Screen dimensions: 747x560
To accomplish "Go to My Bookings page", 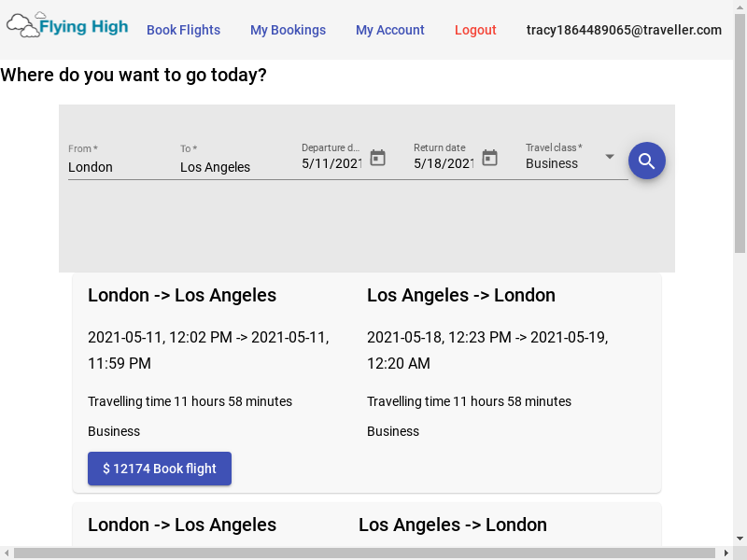I will tap(289, 30).
